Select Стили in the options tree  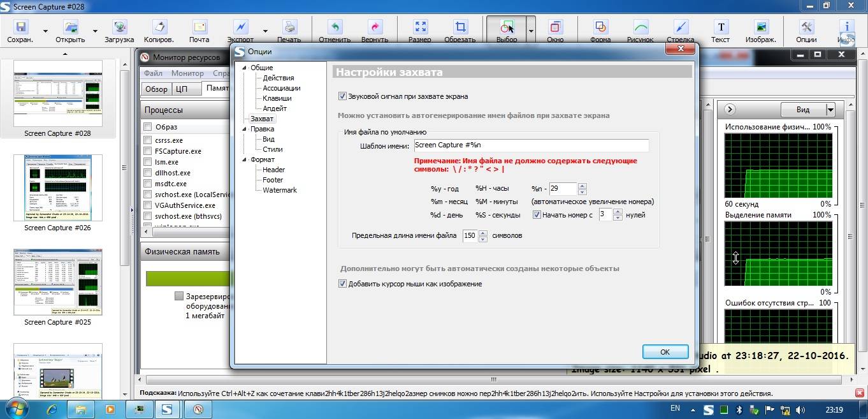[273, 149]
